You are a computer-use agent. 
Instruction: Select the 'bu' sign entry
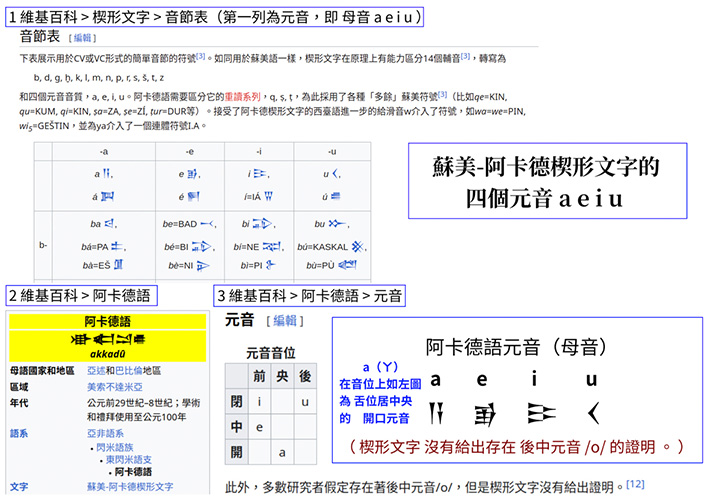tap(332, 224)
